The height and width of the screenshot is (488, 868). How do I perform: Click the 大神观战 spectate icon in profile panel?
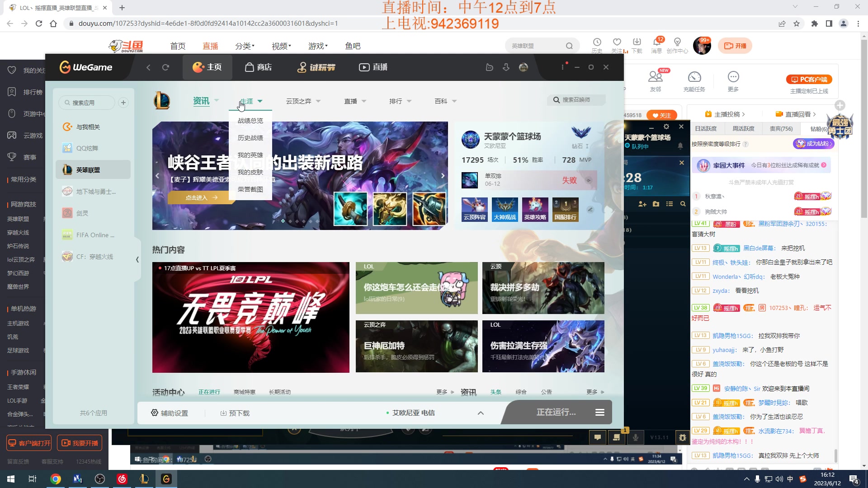pos(505,209)
